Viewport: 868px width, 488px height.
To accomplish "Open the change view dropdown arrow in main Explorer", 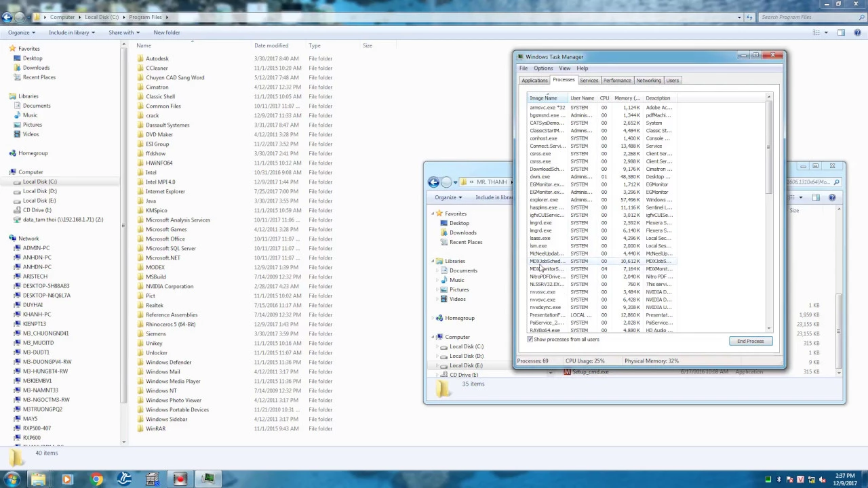I will point(826,33).
